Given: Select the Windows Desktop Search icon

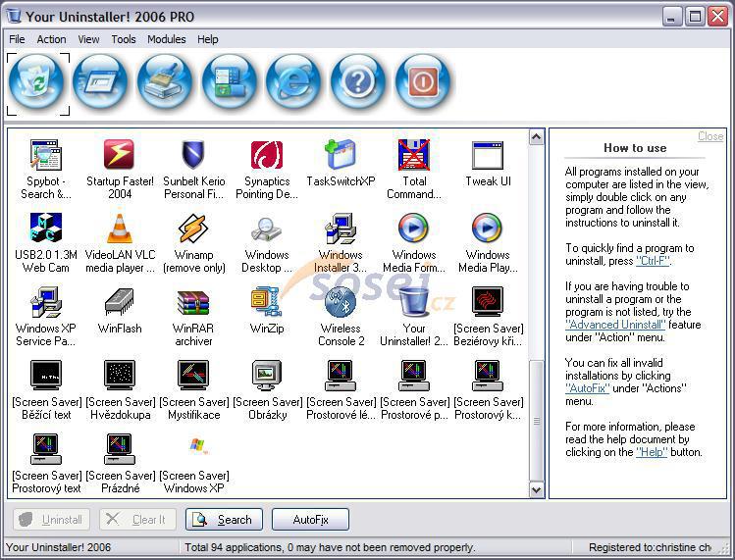Looking at the screenshot, I should [x=266, y=229].
